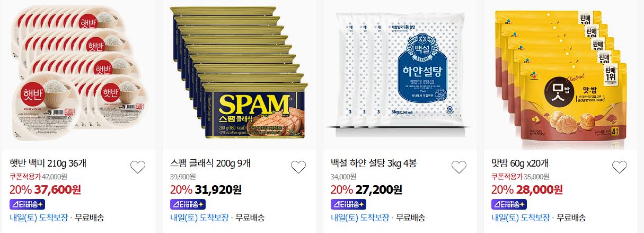Click 스타배송 badge under 스팸 price
Image resolution: width=644 pixels, height=233 pixels.
[x=188, y=204]
